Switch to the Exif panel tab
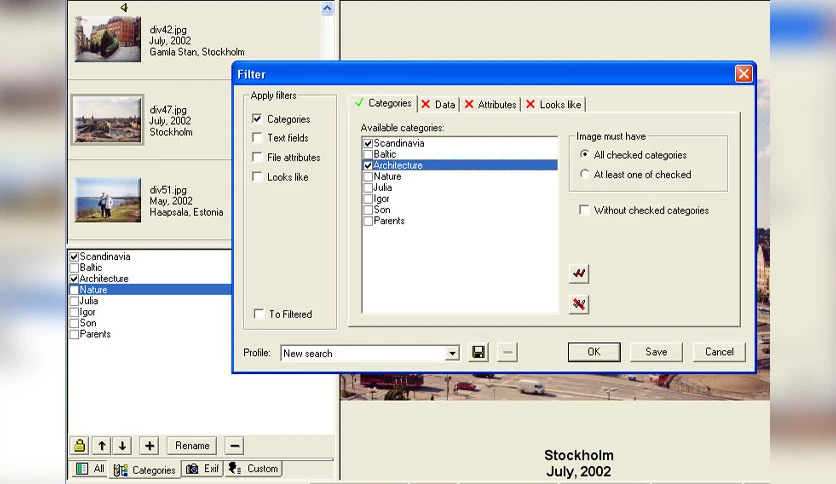This screenshot has height=484, width=836. pos(203,469)
